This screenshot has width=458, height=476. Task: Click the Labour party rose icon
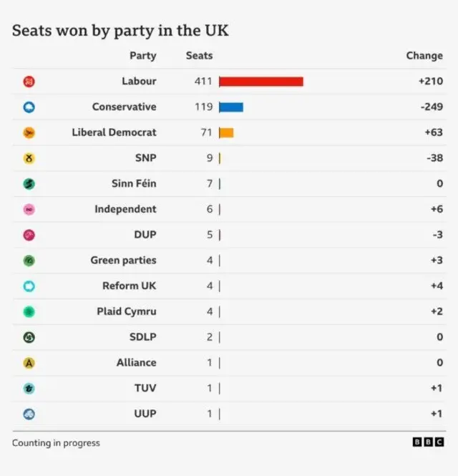29,82
